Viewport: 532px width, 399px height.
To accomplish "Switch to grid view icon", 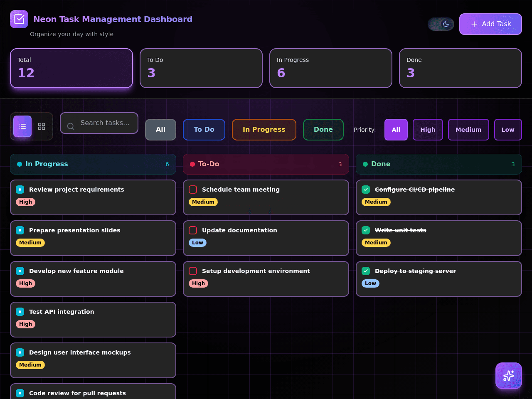I will coord(42,126).
